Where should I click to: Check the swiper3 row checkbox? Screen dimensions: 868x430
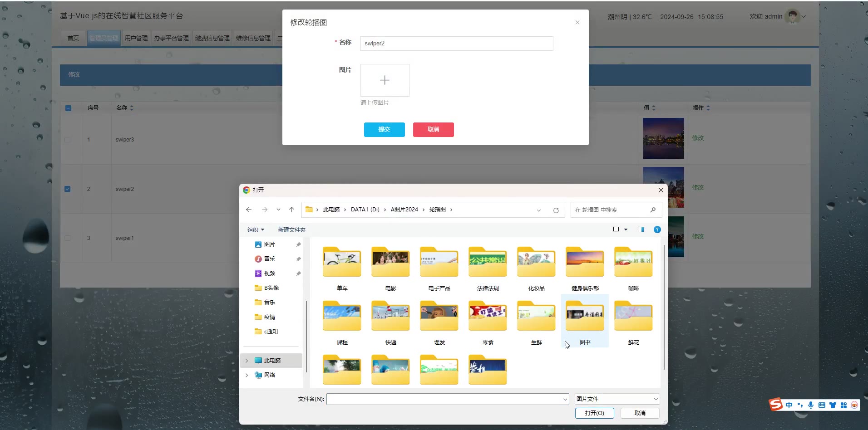[68, 140]
